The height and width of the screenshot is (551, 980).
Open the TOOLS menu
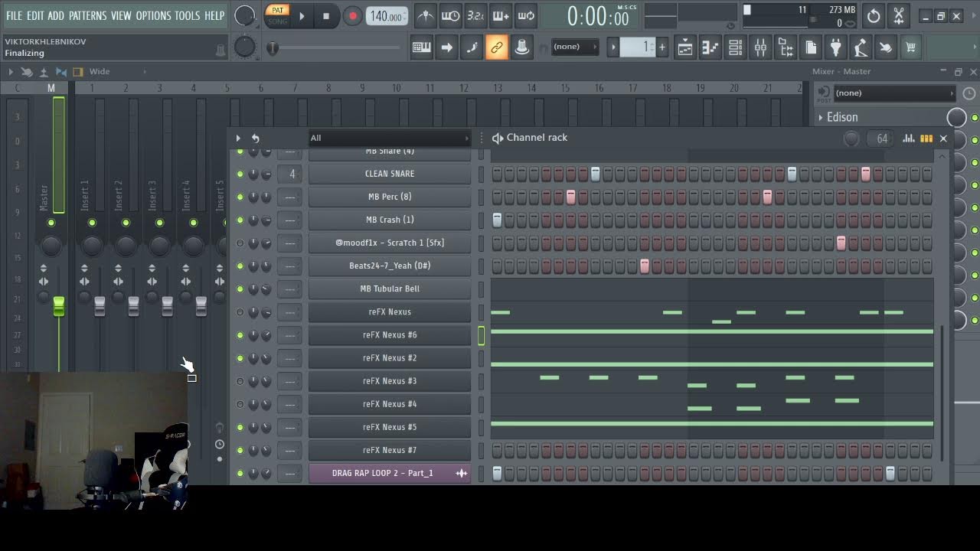tap(188, 15)
